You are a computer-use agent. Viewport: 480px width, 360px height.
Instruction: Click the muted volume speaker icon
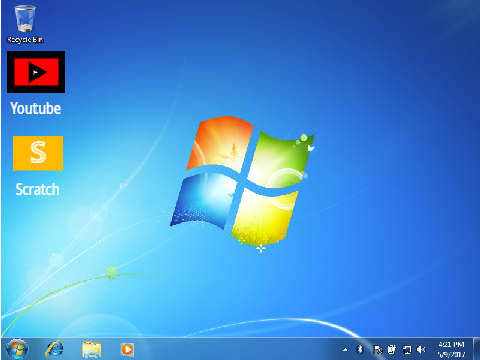pos(421,349)
